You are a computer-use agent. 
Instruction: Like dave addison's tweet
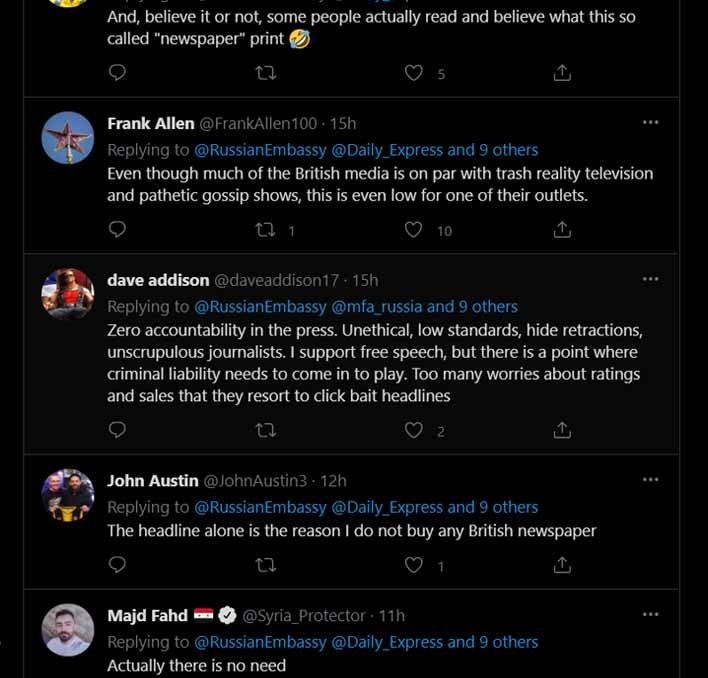(x=413, y=430)
